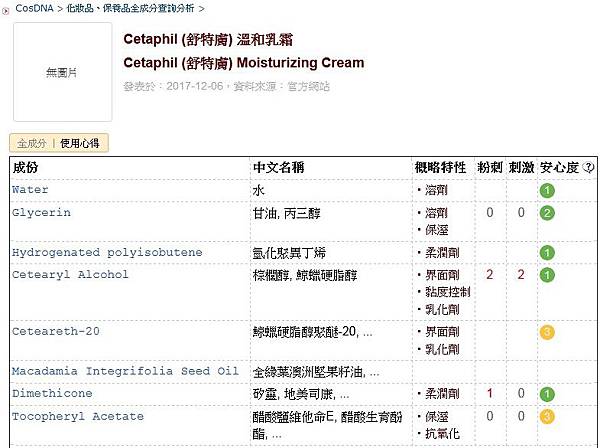Click the safety badge for Cetearyl Alcohol
This screenshot has width=600, height=448.
point(547,275)
